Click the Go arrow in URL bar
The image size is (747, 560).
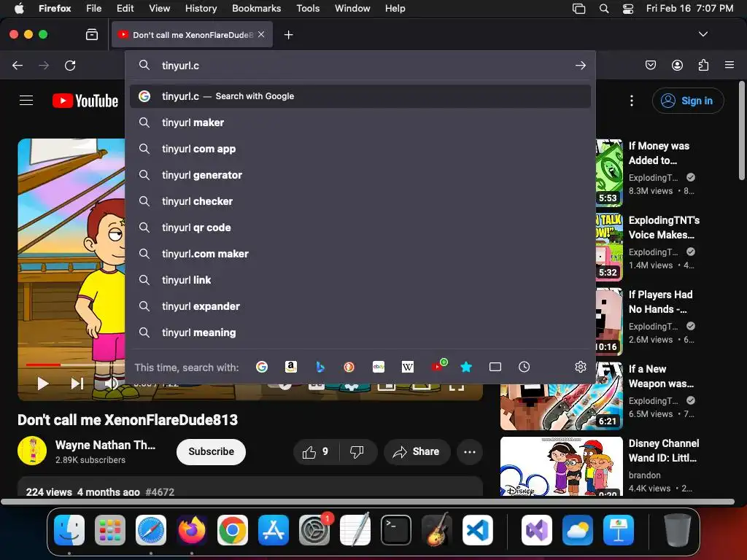[x=580, y=65]
